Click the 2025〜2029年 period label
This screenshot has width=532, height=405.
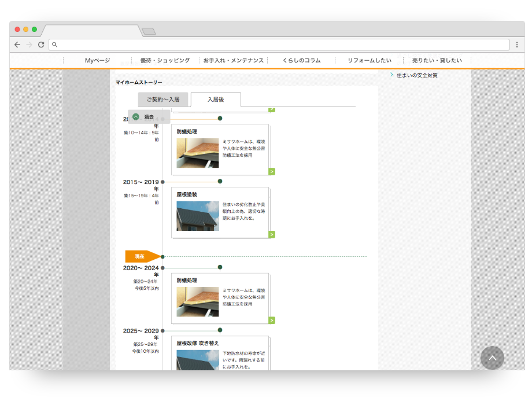tap(141, 334)
